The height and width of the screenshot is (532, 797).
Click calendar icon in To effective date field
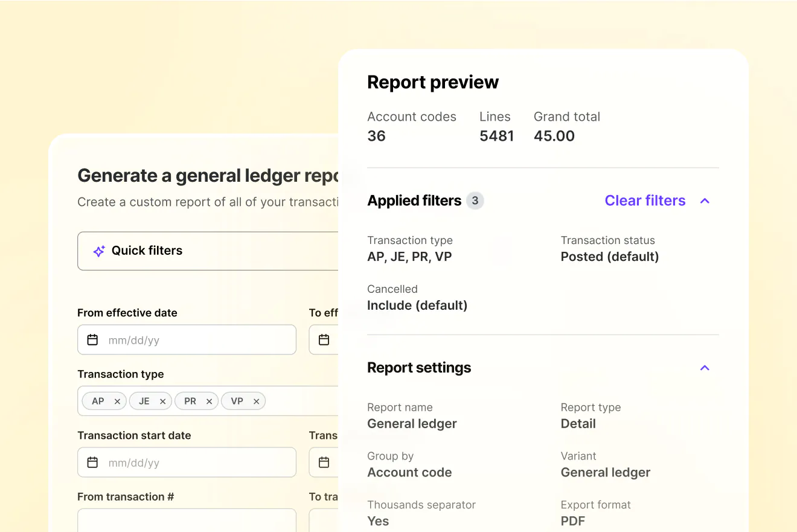click(x=324, y=340)
